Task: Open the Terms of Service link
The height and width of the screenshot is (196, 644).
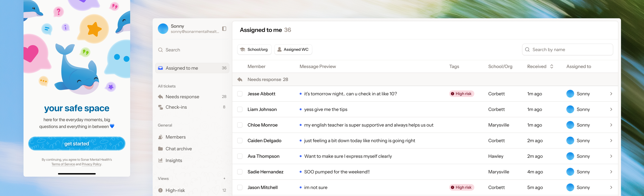Action: tap(63, 164)
